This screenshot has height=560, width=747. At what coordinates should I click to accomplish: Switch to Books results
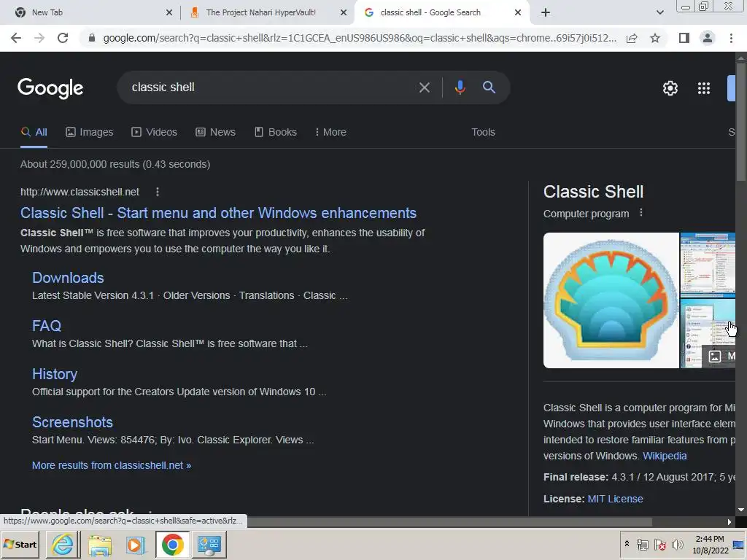click(x=275, y=132)
